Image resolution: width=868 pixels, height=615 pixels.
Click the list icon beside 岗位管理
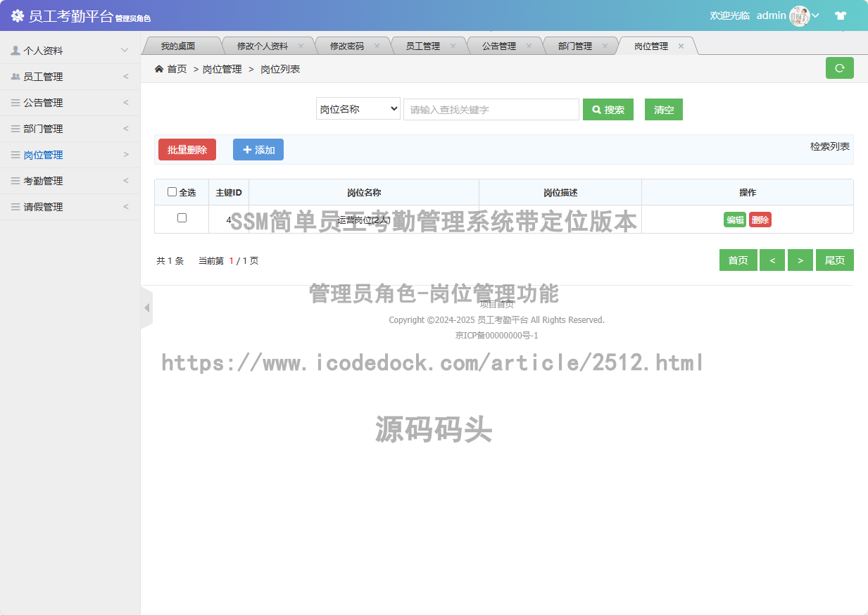(15, 155)
